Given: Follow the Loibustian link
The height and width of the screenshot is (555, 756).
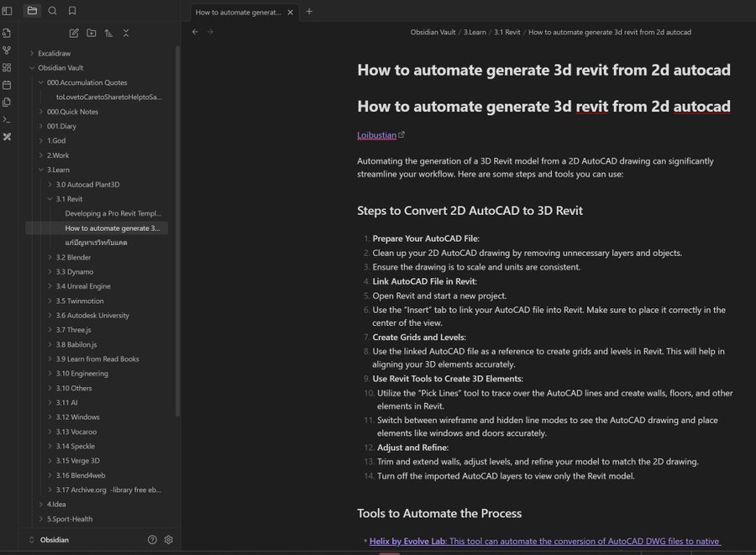Looking at the screenshot, I should coord(376,135).
